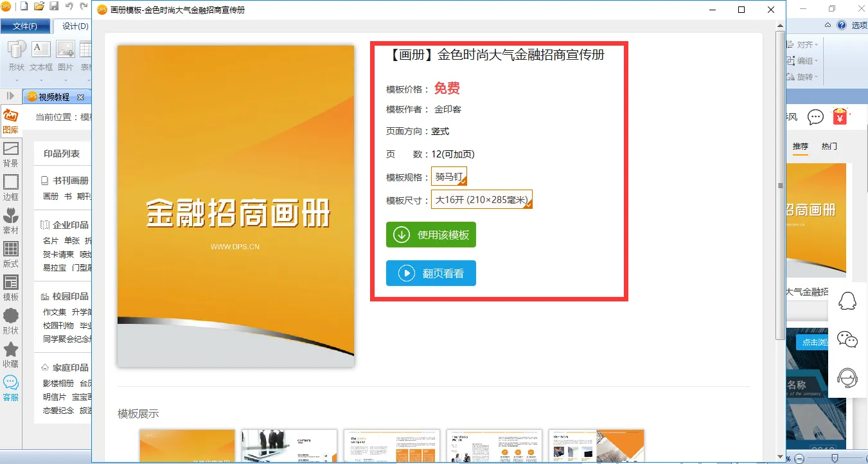Switch to the 热门 tab

[829, 147]
